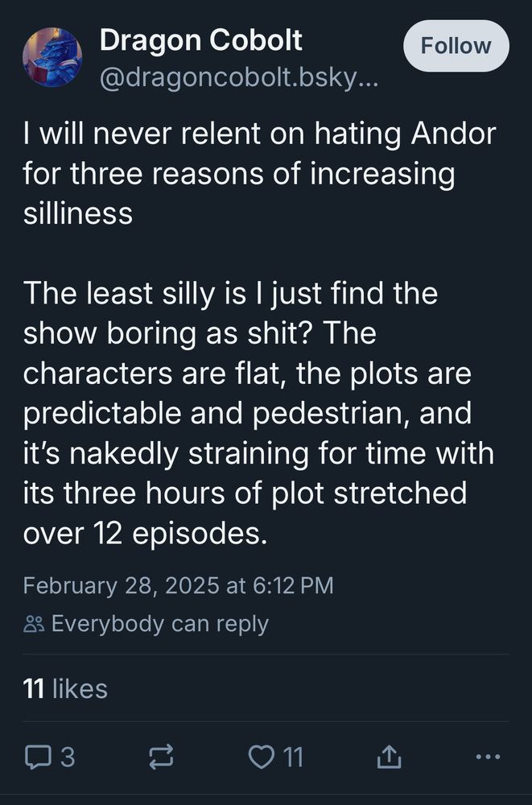This screenshot has width=532, height=805.
Task: Tap the share upload icon
Action: pyautogui.click(x=389, y=757)
